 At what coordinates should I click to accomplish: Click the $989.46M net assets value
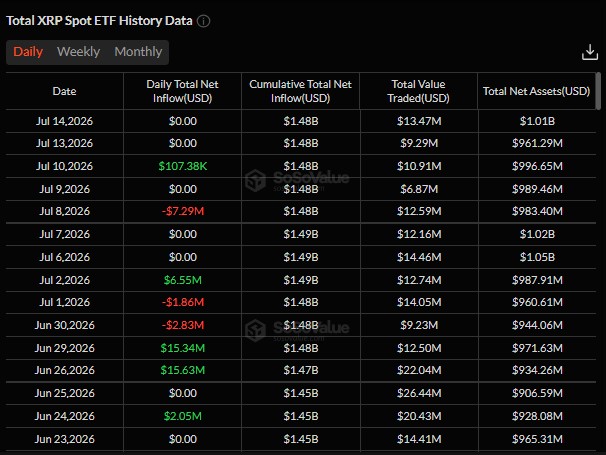pyautogui.click(x=537, y=189)
